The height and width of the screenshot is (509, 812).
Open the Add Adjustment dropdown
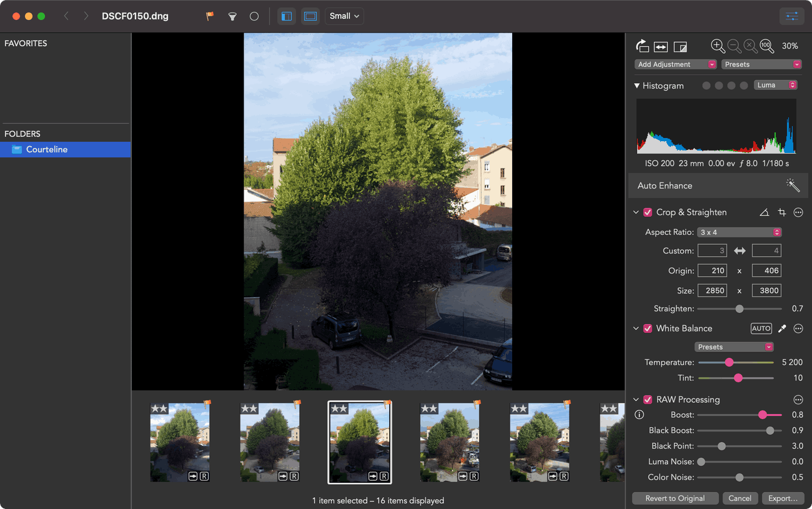coord(675,64)
